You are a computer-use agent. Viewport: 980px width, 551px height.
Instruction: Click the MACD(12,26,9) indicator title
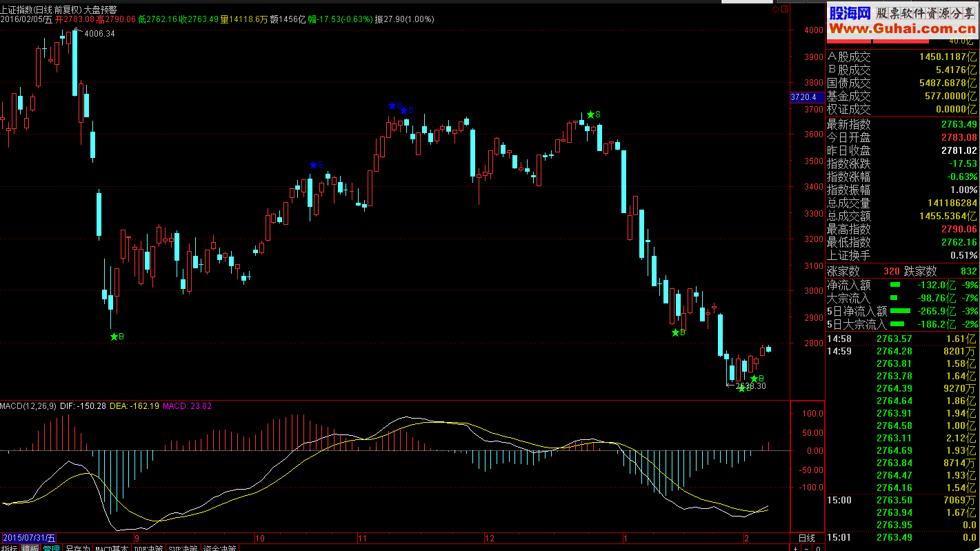[x=28, y=406]
